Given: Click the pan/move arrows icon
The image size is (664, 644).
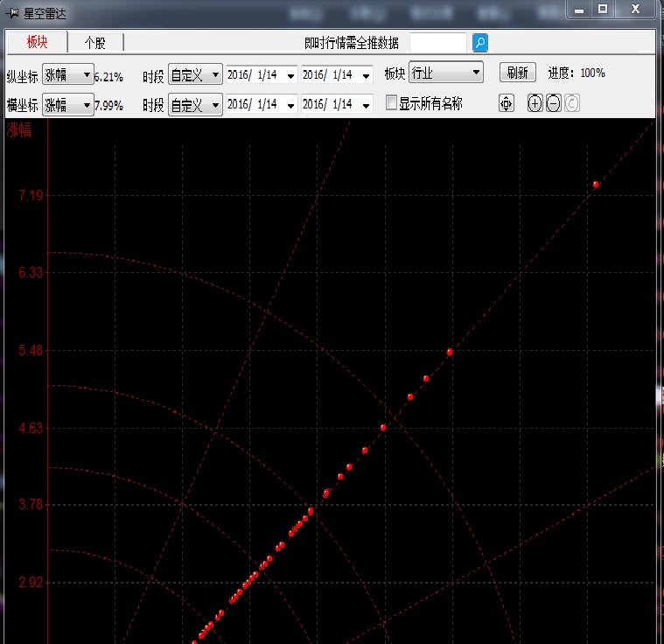Looking at the screenshot, I should [507, 104].
